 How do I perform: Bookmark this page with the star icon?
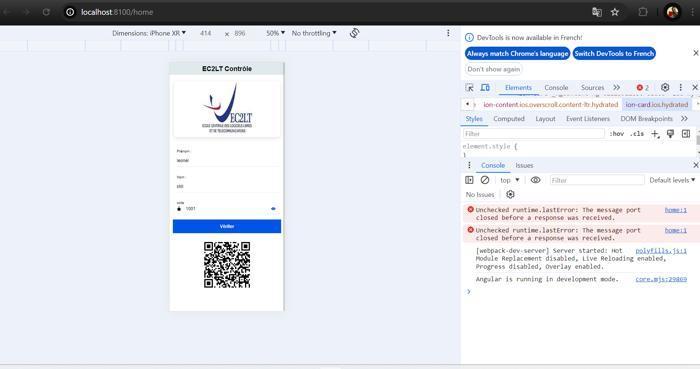point(615,12)
